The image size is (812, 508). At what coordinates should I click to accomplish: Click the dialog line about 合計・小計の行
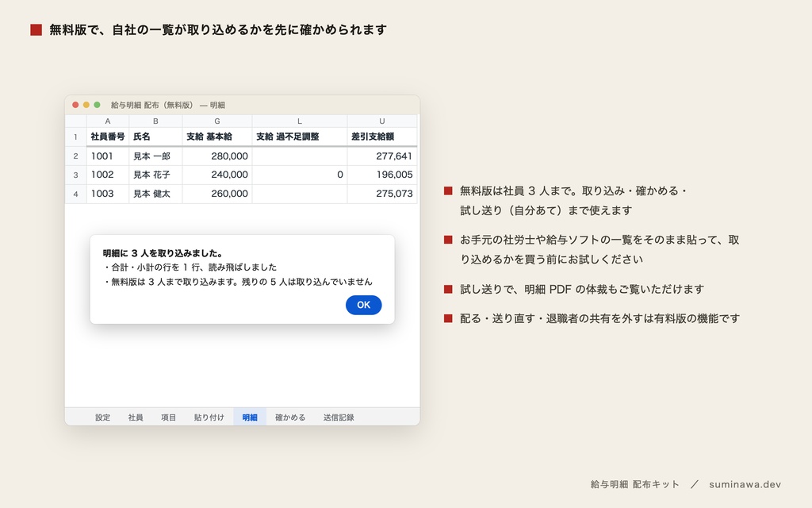tap(190, 267)
